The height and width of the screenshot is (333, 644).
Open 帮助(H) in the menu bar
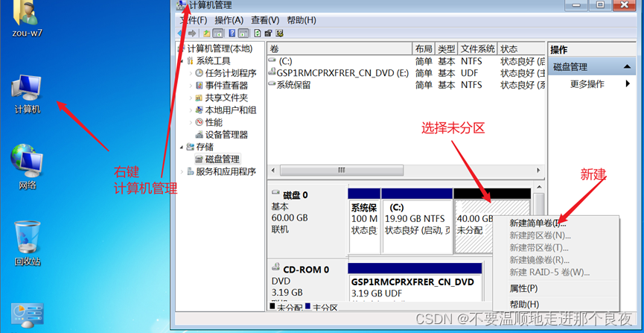click(302, 20)
